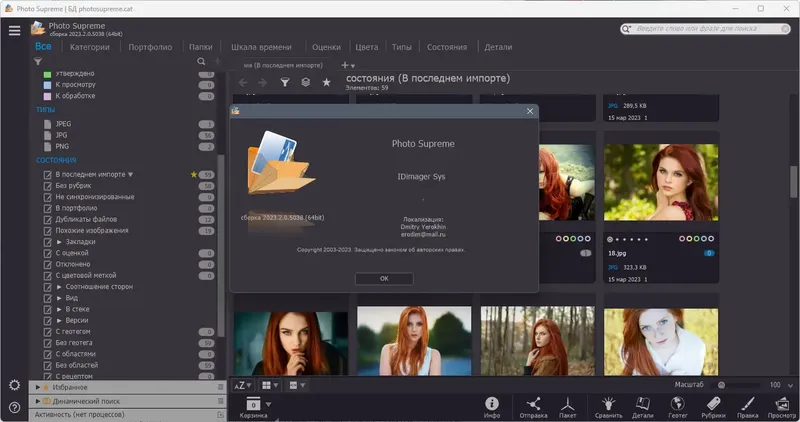Switch to the Портфолио tab
Image resolution: width=800 pixels, height=422 pixels.
coord(150,47)
